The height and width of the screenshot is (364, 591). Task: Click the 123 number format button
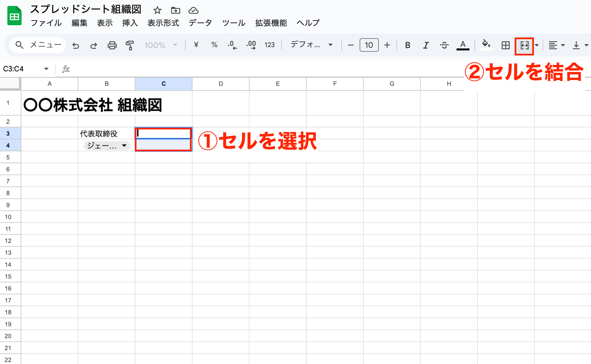coord(270,45)
